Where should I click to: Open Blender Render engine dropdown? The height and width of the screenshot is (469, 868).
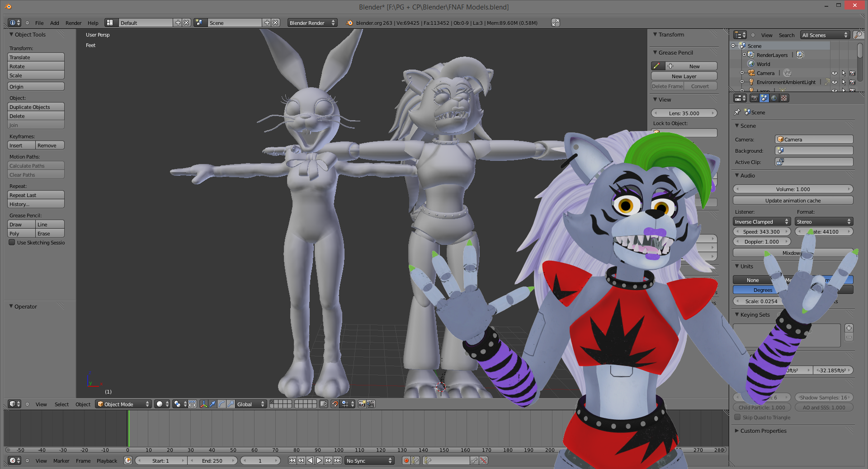312,23
